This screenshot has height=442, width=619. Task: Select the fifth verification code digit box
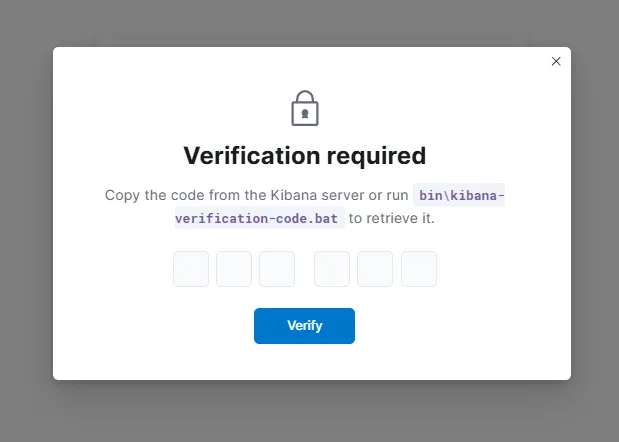(375, 269)
